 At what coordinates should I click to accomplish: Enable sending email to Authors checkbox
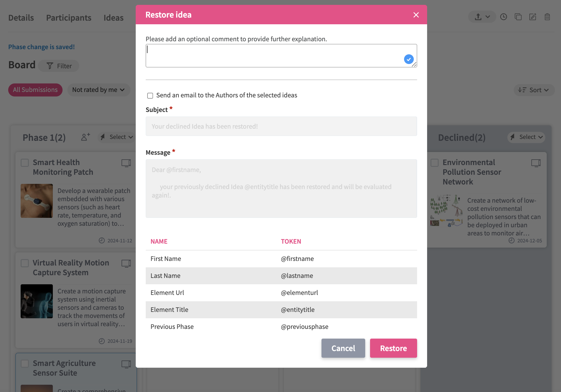point(150,96)
